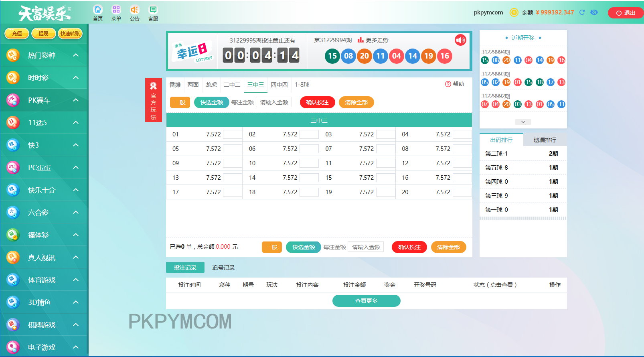Click the bet field for number 19
Viewport: 644px width, 357px height.
tap(385, 192)
